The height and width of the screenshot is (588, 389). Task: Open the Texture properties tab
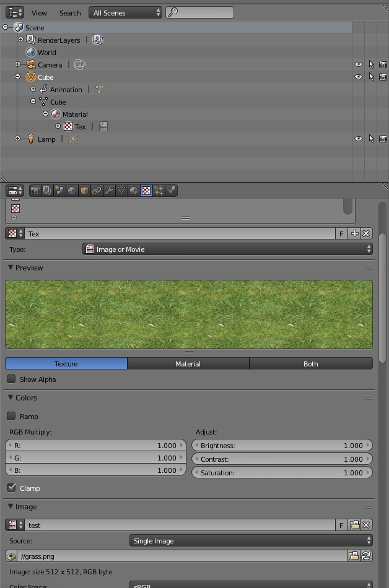146,191
